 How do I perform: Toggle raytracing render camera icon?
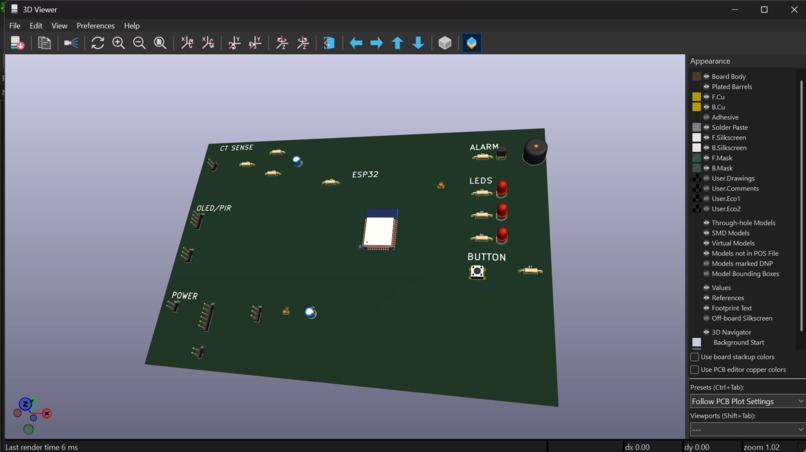pyautogui.click(x=71, y=43)
